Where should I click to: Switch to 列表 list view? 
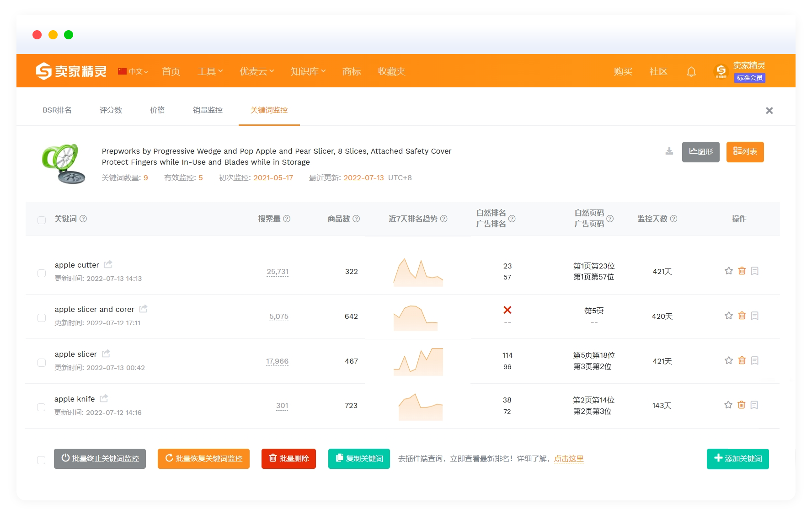pos(745,152)
